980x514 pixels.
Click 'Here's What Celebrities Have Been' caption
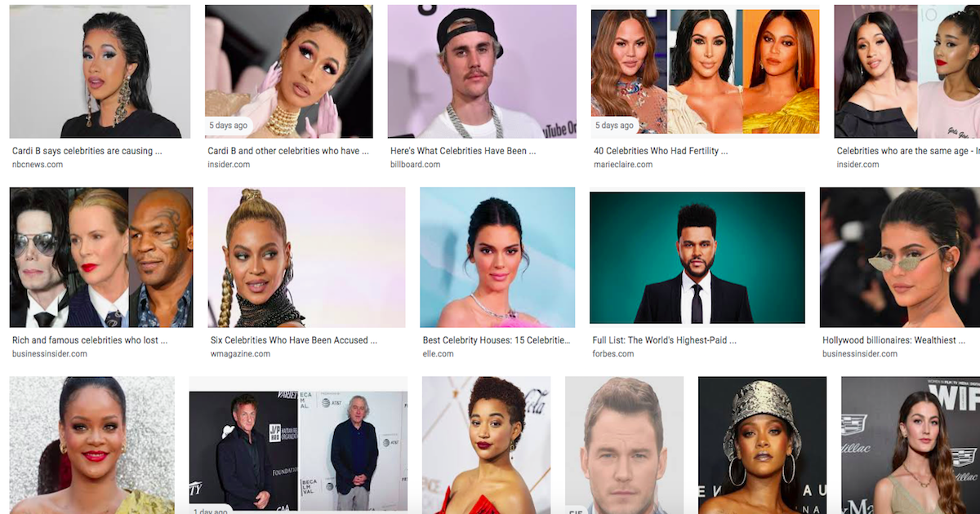point(463,151)
